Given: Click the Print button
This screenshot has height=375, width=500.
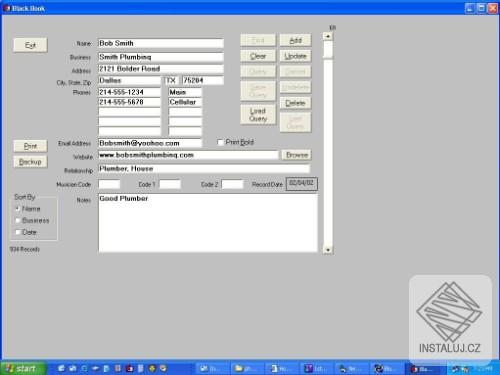Looking at the screenshot, I should click(30, 146).
